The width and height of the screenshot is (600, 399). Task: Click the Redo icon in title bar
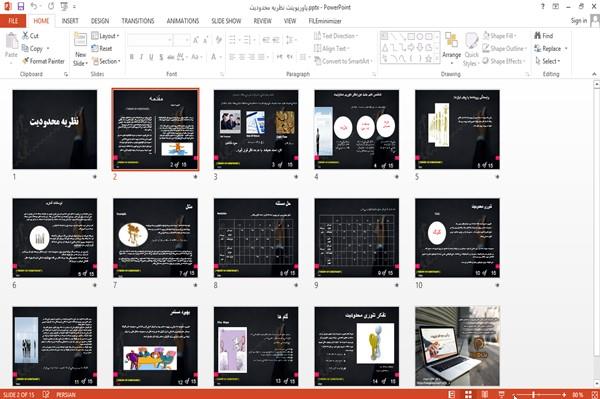[51, 6]
